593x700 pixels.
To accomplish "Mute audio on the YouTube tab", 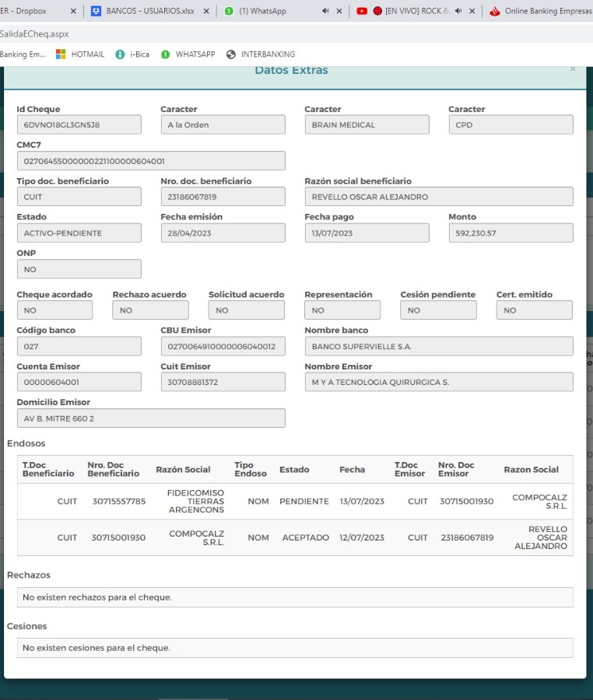I will point(458,11).
